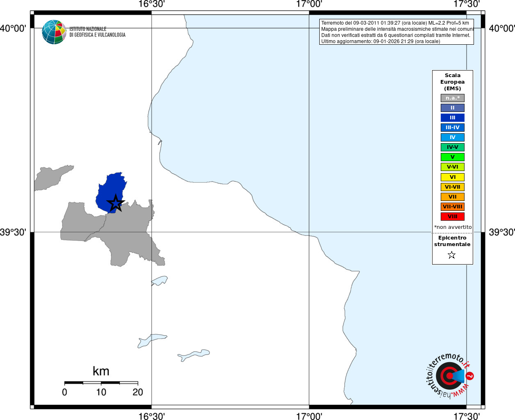Screen dimensions: 515x420
Task: Select the intensity IV legend swatch
Action: 453,137
